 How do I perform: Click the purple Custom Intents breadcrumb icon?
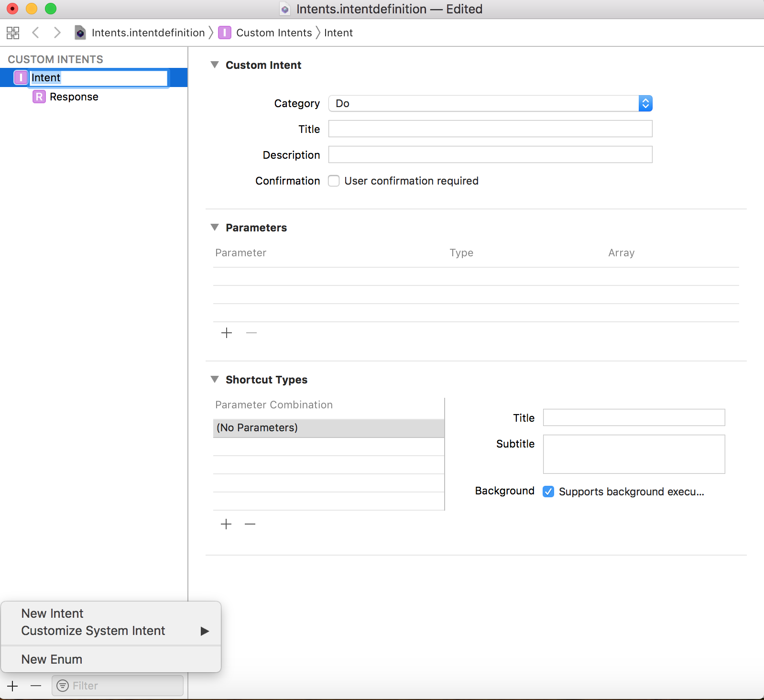[x=224, y=33]
